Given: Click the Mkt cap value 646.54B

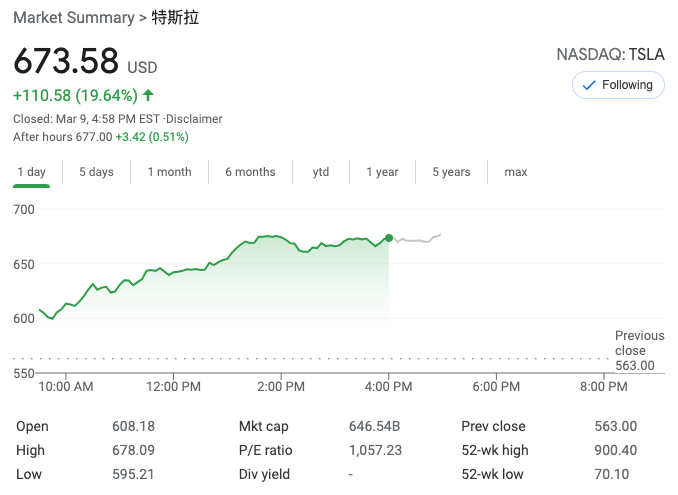Looking at the screenshot, I should point(374,426).
